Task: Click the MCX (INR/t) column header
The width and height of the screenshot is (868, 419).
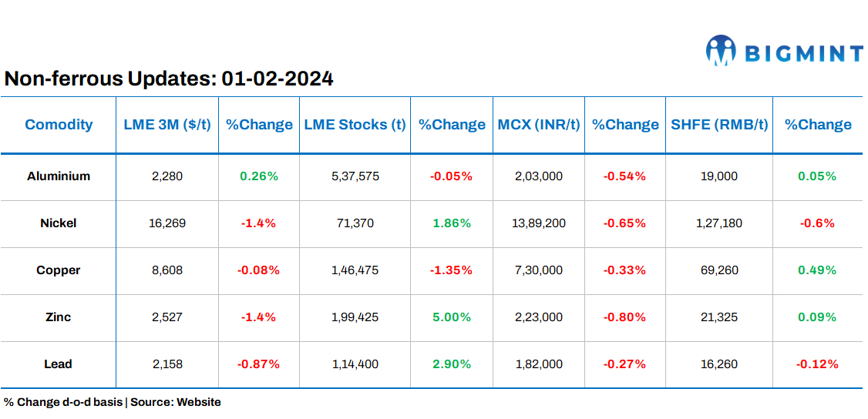Action: pos(539,125)
